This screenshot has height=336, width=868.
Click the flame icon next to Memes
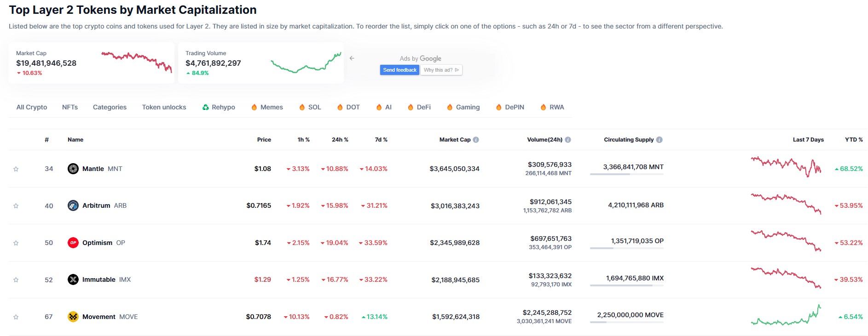click(254, 107)
